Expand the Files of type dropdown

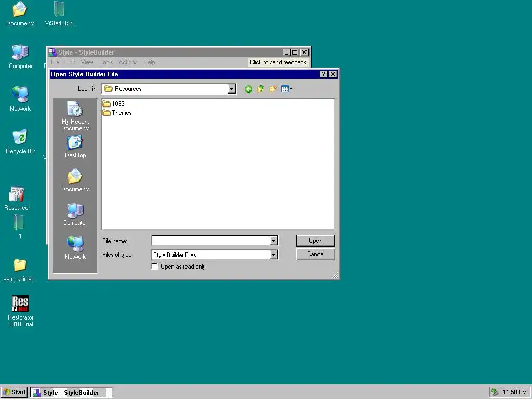(274, 255)
